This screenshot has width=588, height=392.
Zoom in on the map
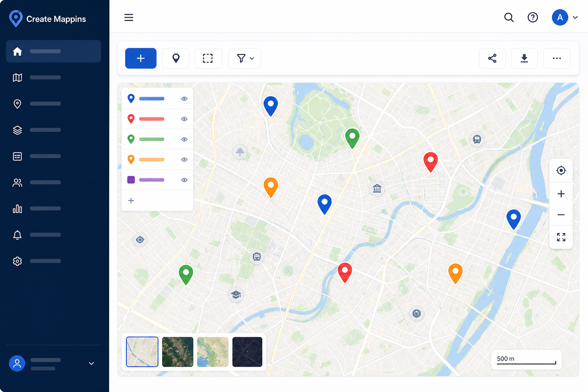click(x=561, y=194)
